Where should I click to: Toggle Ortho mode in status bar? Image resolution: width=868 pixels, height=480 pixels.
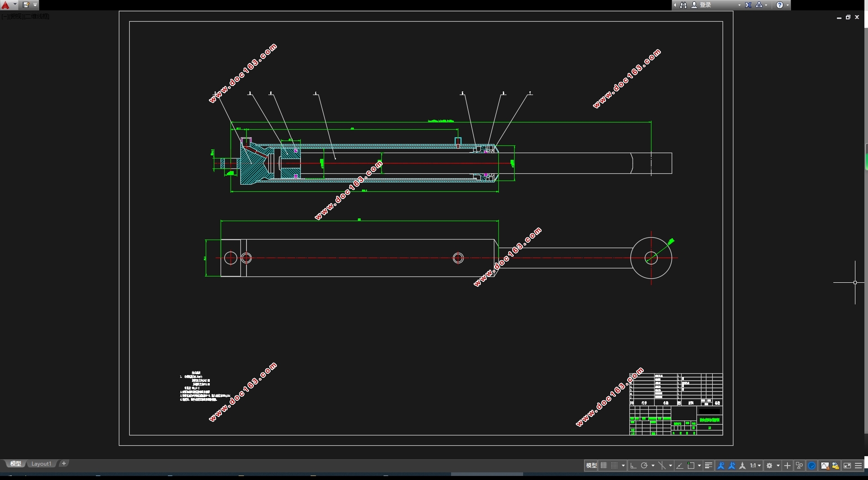point(633,466)
